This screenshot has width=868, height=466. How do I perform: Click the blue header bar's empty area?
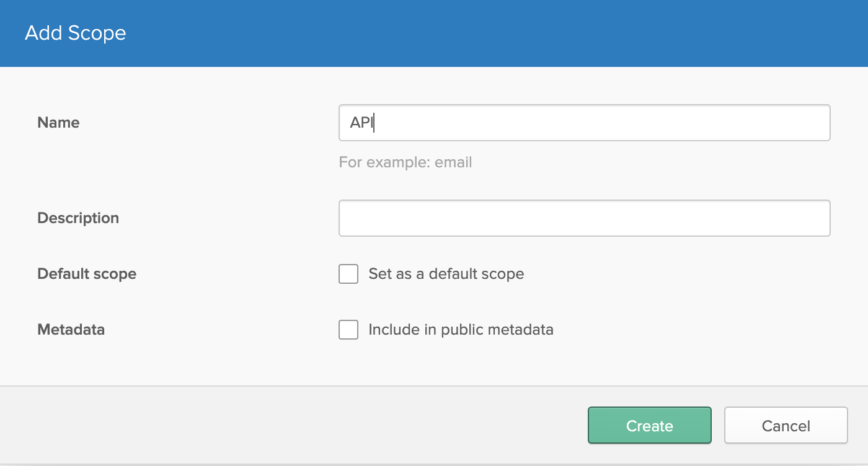click(496, 33)
